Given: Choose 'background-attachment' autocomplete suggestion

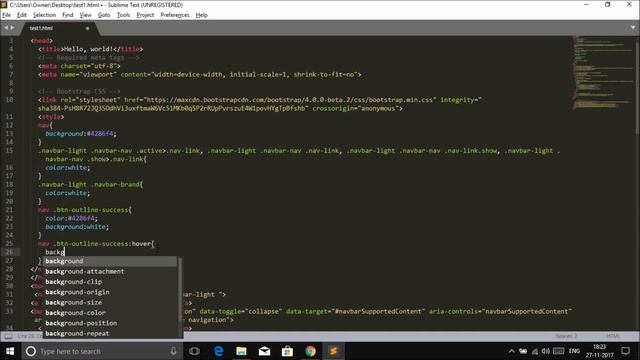Looking at the screenshot, I should tap(110, 271).
